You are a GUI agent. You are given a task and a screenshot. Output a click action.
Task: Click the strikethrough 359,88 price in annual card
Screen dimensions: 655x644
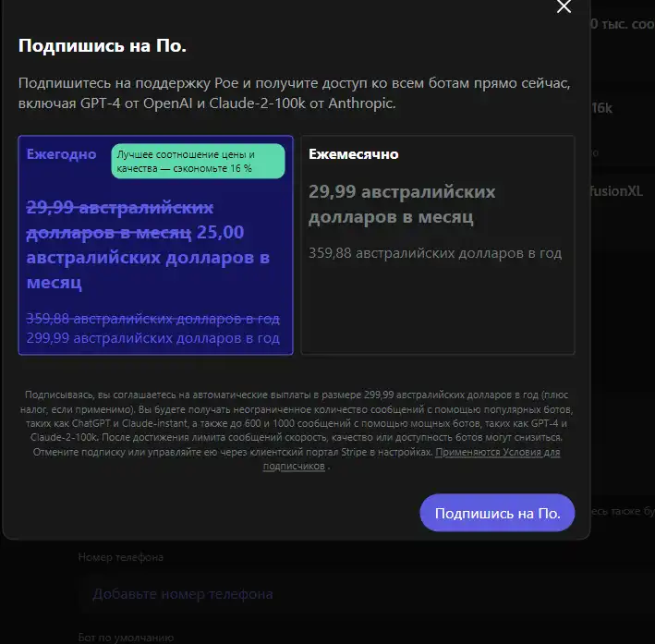coord(152,319)
